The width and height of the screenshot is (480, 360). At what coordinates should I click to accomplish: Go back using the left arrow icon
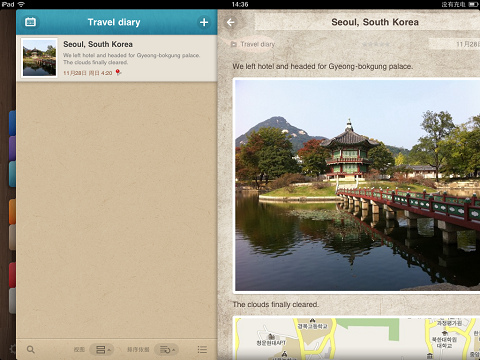coord(231,22)
